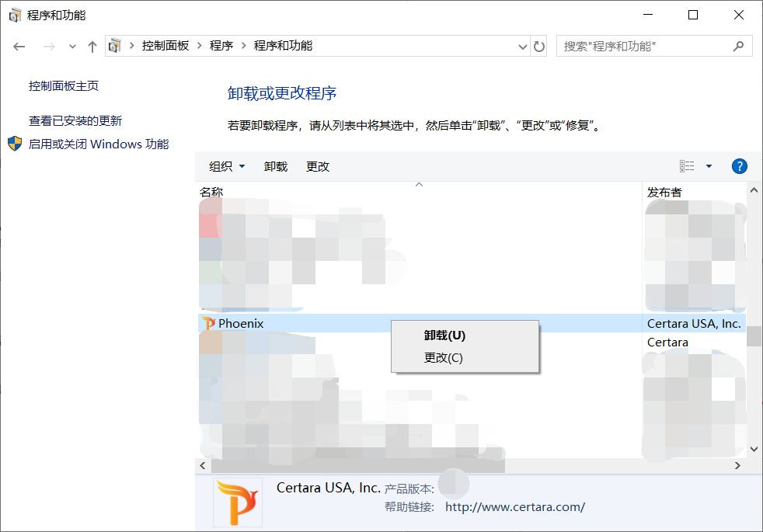763x532 pixels.
Task: Navigate up one folder level
Action: tap(92, 47)
